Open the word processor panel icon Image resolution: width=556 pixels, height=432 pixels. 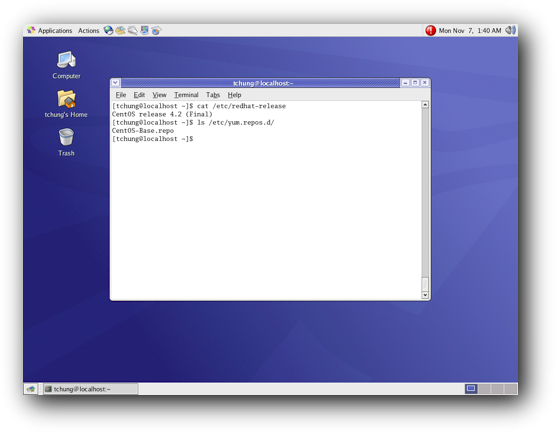tap(133, 31)
